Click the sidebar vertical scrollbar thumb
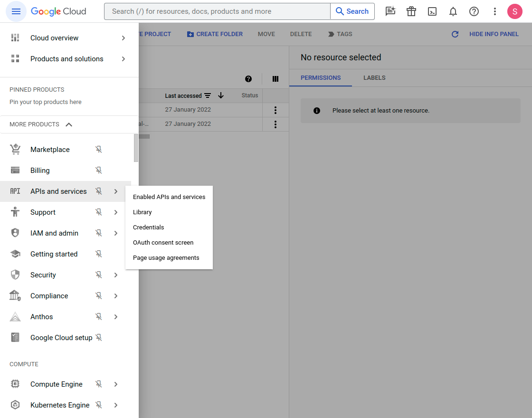This screenshot has width=532, height=418. pos(136,148)
